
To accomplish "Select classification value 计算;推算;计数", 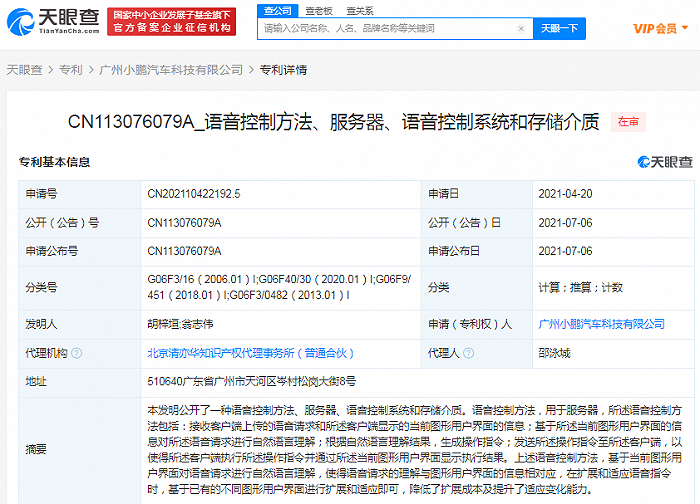I will coord(580,287).
